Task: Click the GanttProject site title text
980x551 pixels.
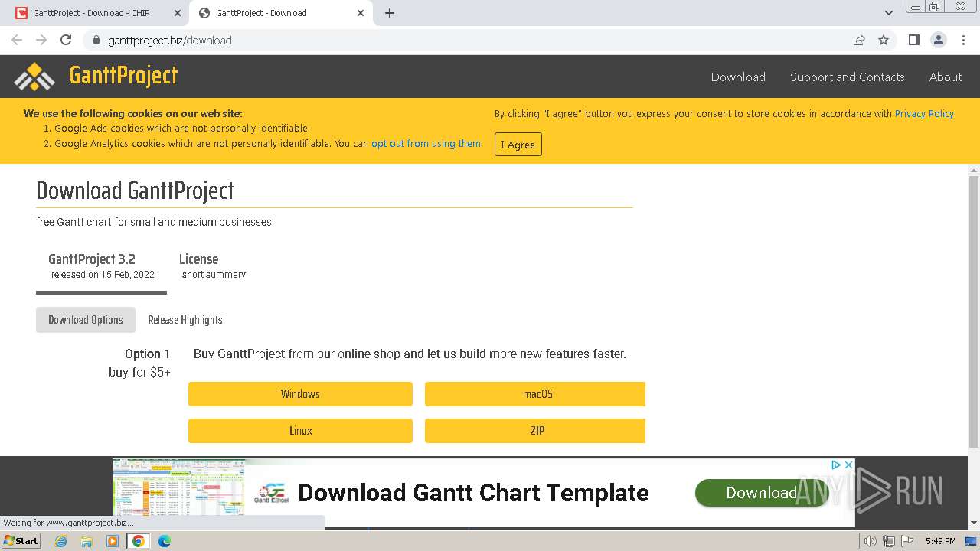Action: 123,76
